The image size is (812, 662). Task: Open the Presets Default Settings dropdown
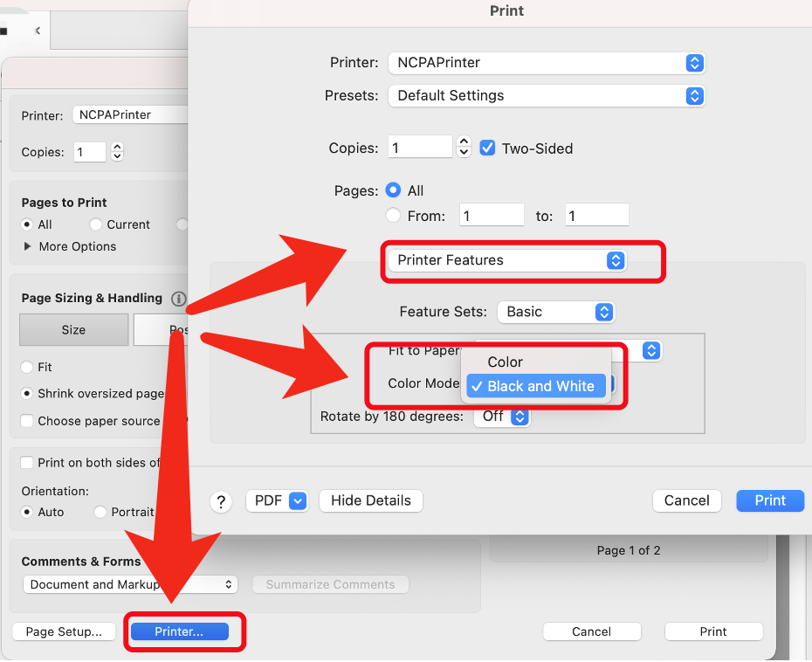[x=546, y=96]
